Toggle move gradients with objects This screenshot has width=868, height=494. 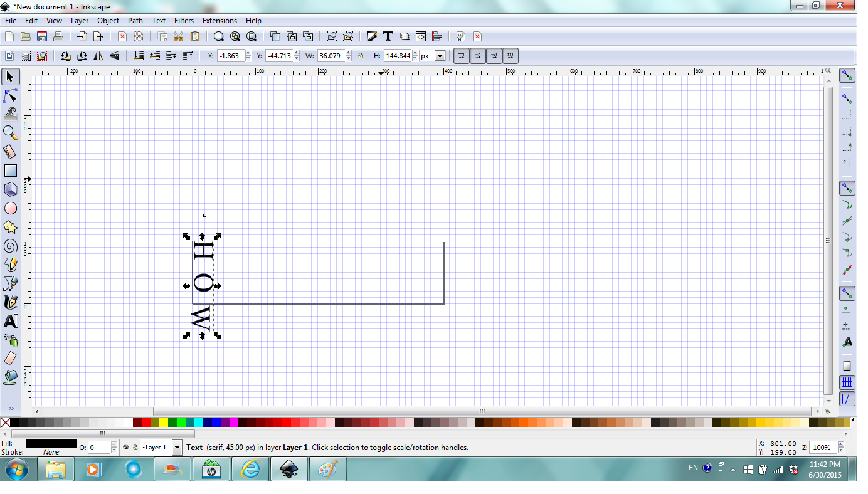(x=494, y=56)
